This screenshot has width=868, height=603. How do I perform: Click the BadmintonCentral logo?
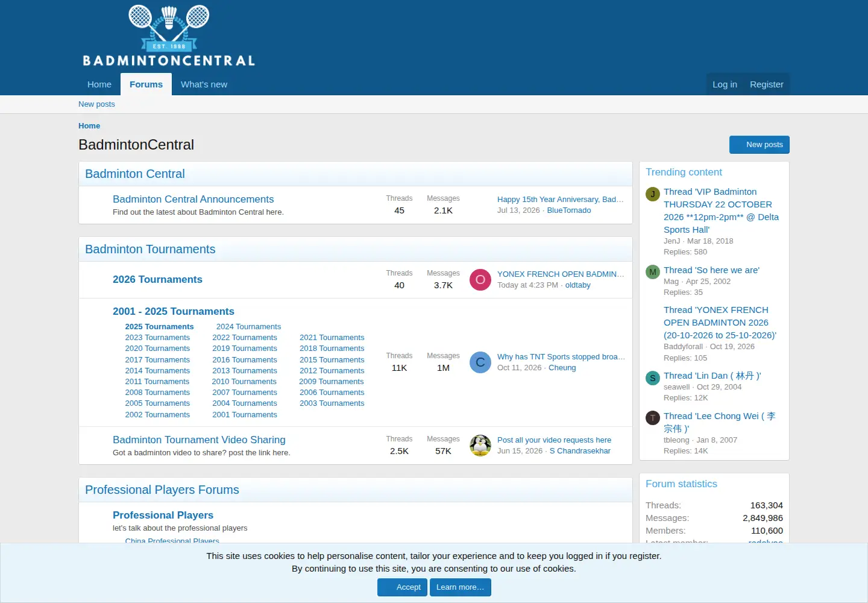pyautogui.click(x=169, y=36)
